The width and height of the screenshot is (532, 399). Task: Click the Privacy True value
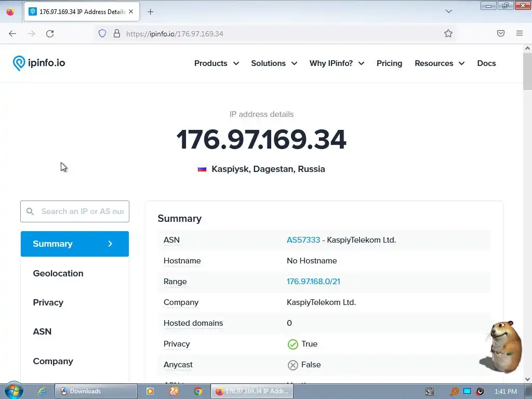[x=302, y=344]
